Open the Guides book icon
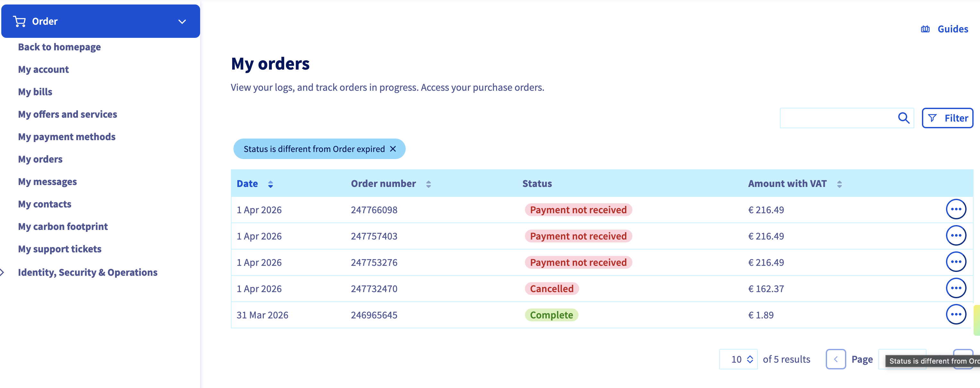Viewport: 980px width, 388px height. click(925, 29)
